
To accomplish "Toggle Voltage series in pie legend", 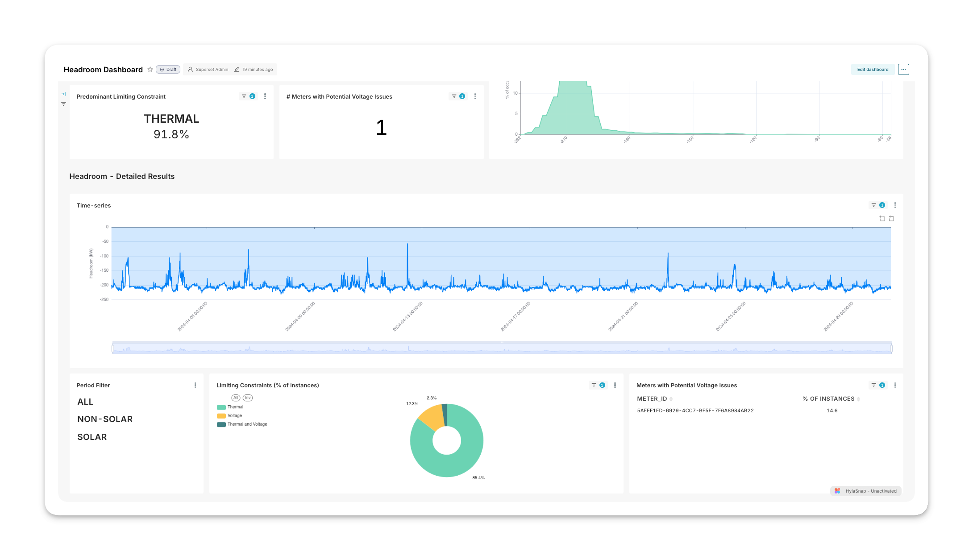I will (229, 416).
